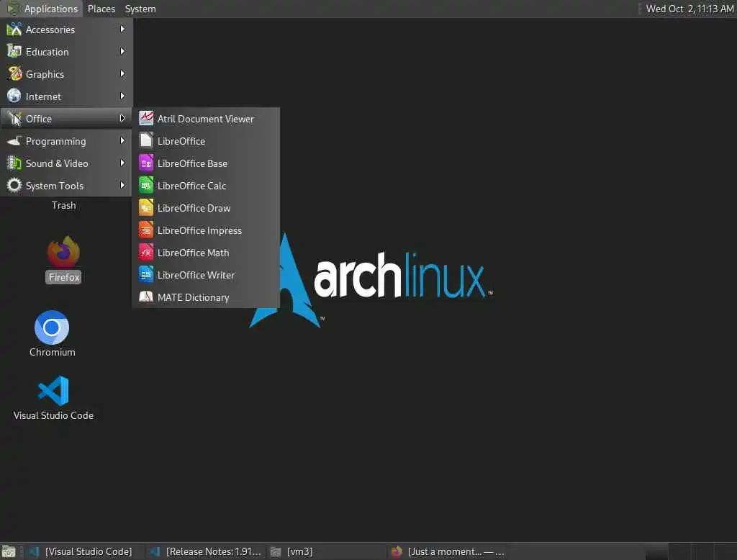
Task: Switch to vm3 taskbar window
Action: tap(327, 551)
